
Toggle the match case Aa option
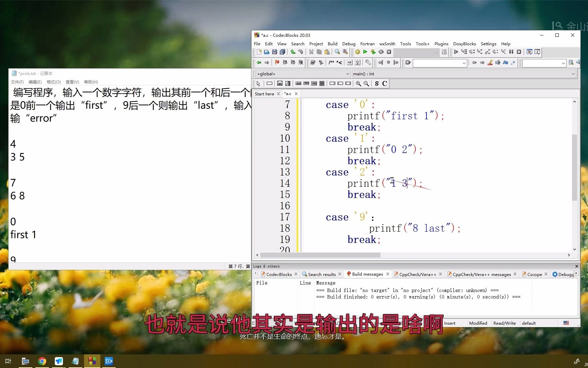click(506, 63)
